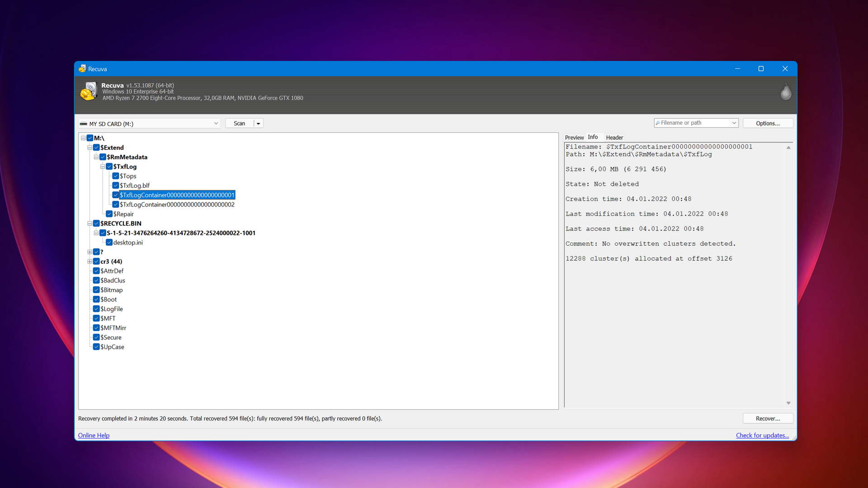The image size is (868, 488).
Task: Click the Recover button
Action: 767,418
